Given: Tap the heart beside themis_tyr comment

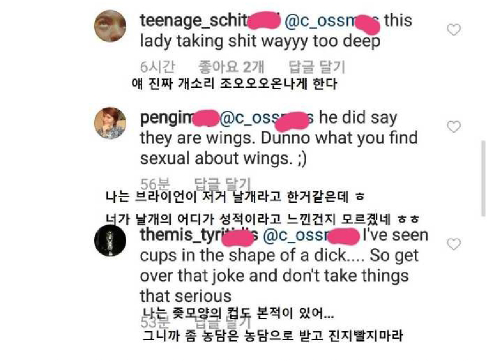Looking at the screenshot, I should click(x=454, y=244).
